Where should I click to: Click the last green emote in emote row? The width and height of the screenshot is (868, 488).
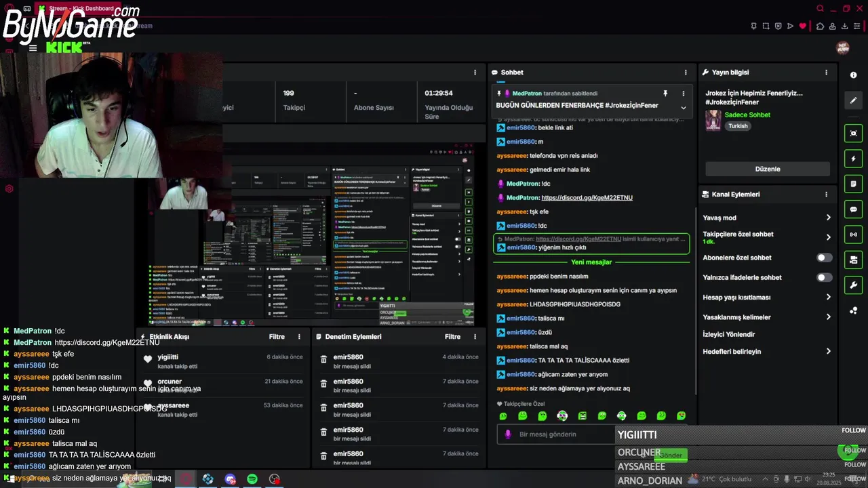(681, 415)
